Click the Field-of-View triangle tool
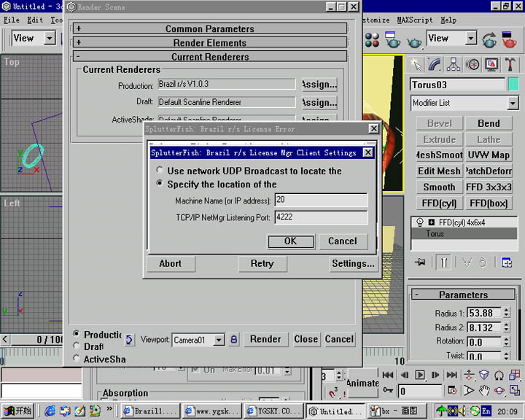 click(469, 390)
